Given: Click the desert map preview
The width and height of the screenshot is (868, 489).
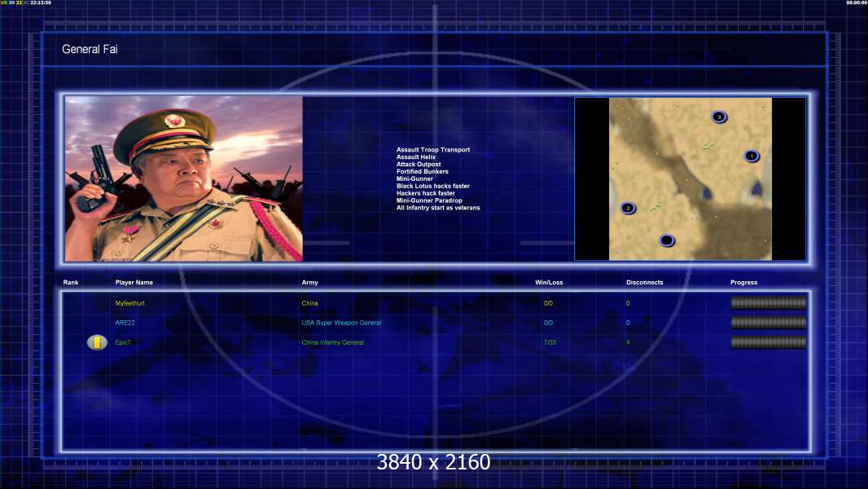Looking at the screenshot, I should click(x=690, y=178).
